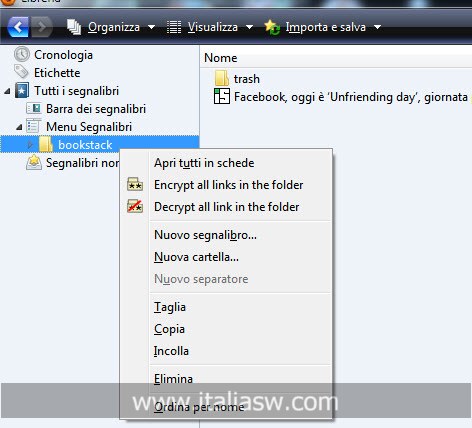Collapse the Tutti i segnalibri tree
472x428 pixels.
pos(7,91)
